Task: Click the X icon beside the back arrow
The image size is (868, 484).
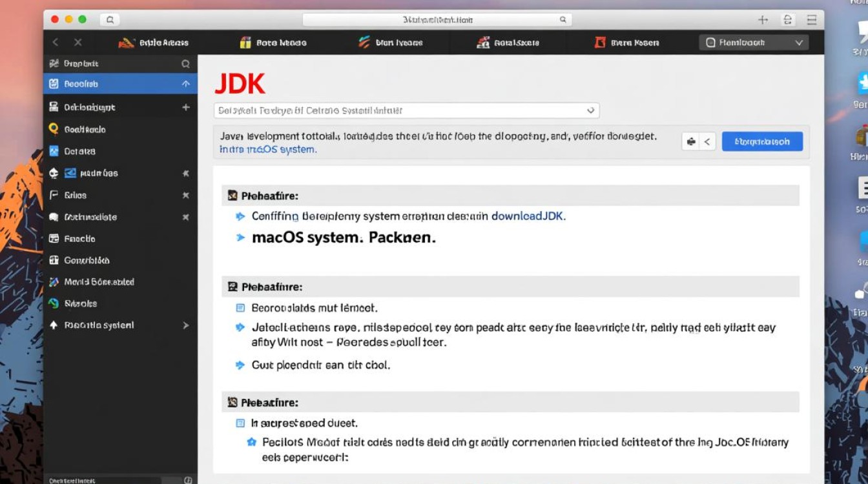Action: (77, 43)
